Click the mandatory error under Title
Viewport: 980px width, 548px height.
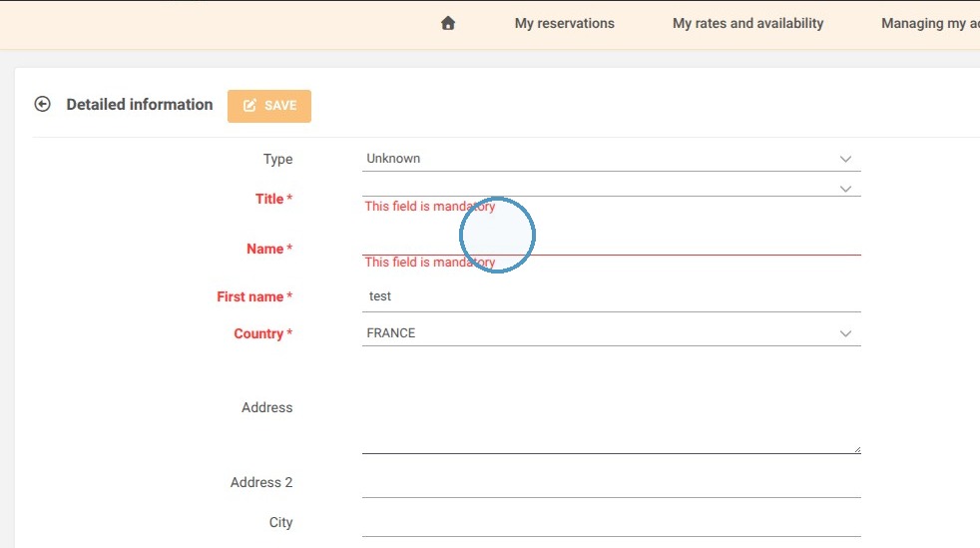[x=430, y=207]
